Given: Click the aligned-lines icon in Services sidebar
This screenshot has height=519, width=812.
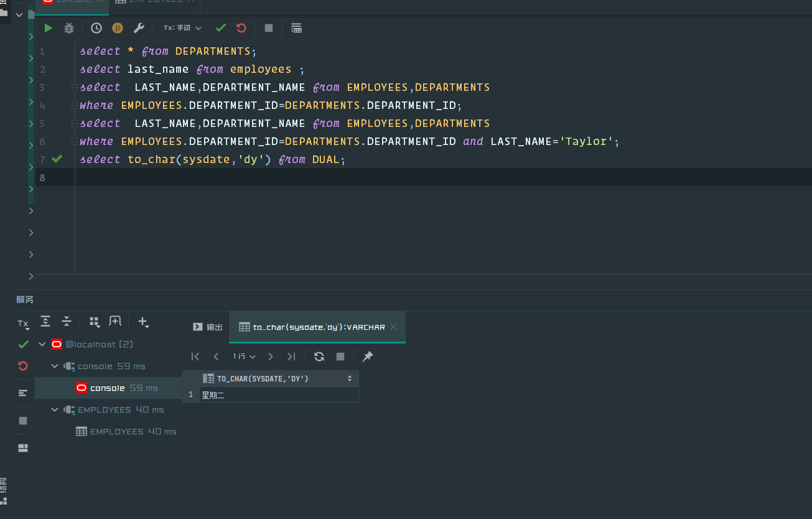Looking at the screenshot, I should (x=23, y=393).
